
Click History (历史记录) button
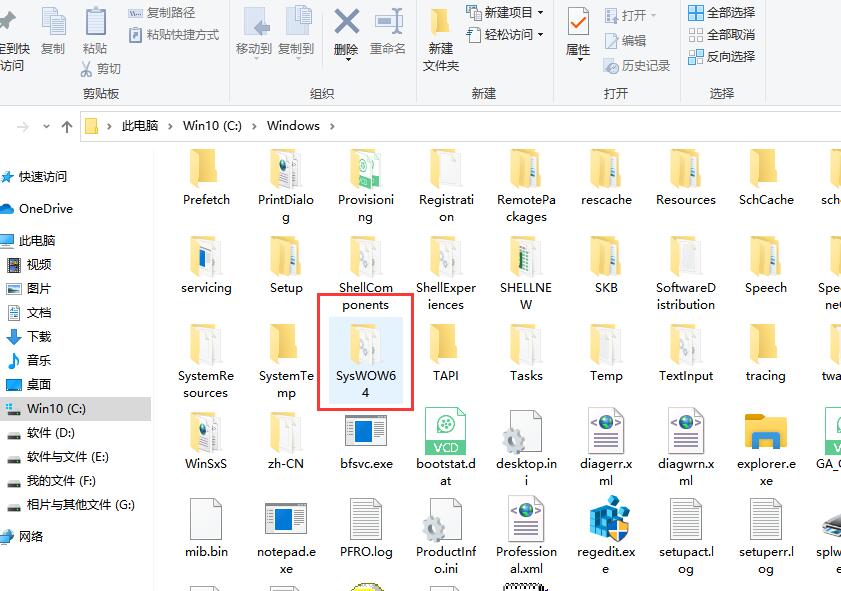click(x=637, y=66)
